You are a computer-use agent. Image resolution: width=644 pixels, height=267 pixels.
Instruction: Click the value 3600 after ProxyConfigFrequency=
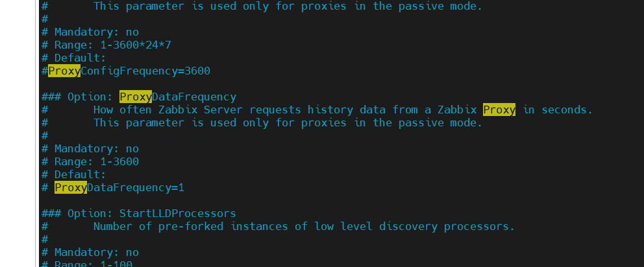pos(197,71)
